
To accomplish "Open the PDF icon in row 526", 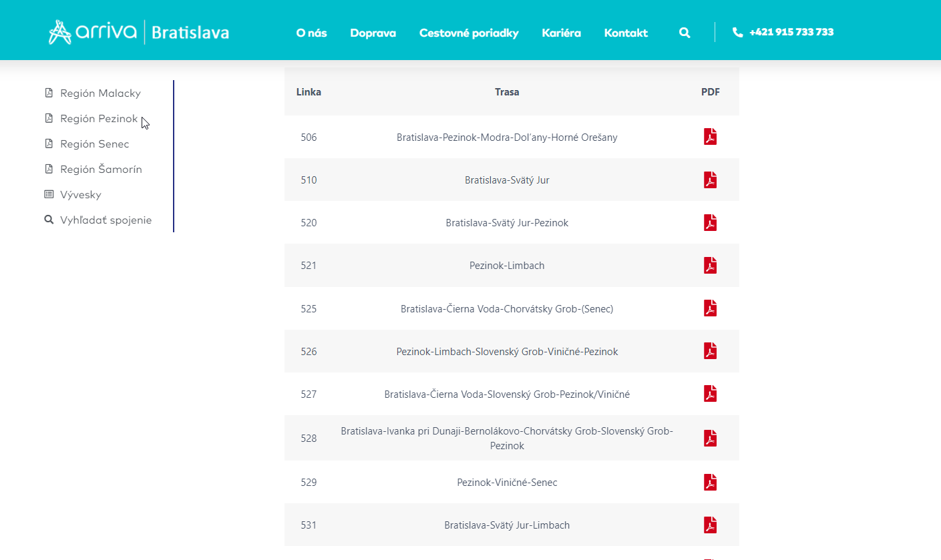I will (x=710, y=351).
